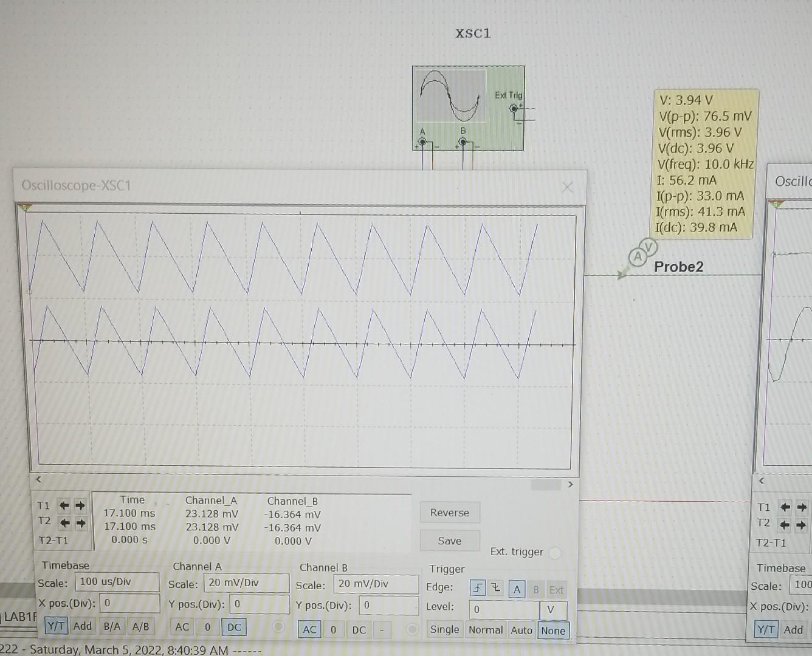812x656 pixels.
Task: Set trigger mode to Single
Action: coord(444,630)
